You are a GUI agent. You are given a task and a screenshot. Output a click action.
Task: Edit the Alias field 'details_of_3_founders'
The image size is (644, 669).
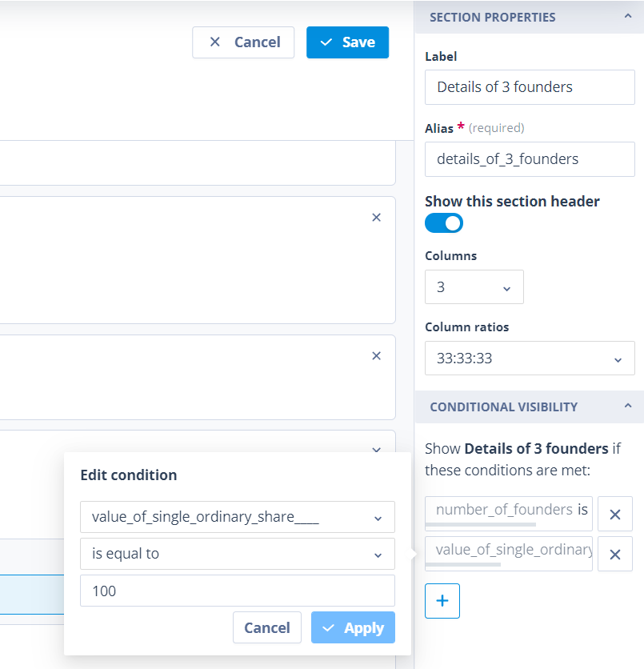(530, 159)
